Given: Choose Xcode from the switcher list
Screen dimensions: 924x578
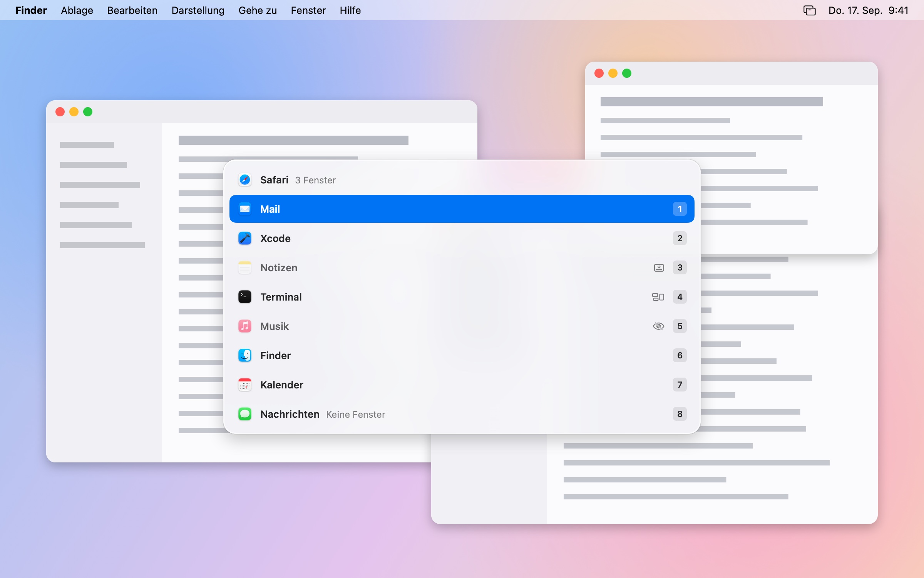Looking at the screenshot, I should 462,238.
